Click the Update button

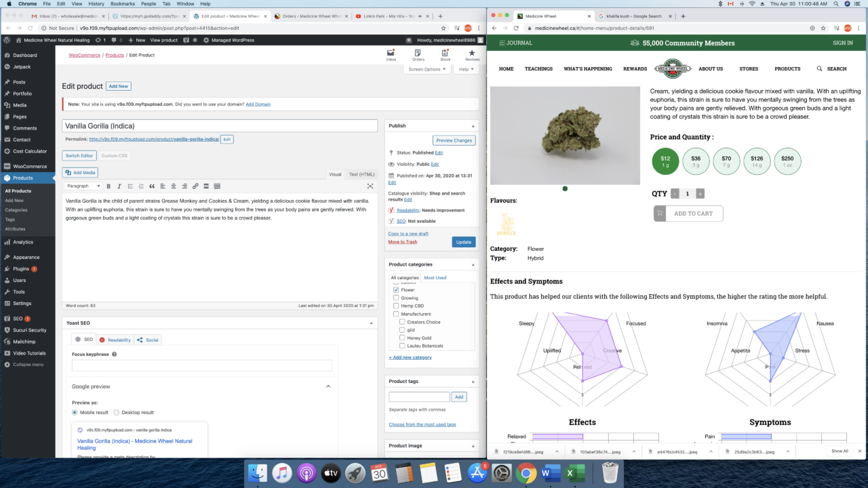pyautogui.click(x=464, y=242)
